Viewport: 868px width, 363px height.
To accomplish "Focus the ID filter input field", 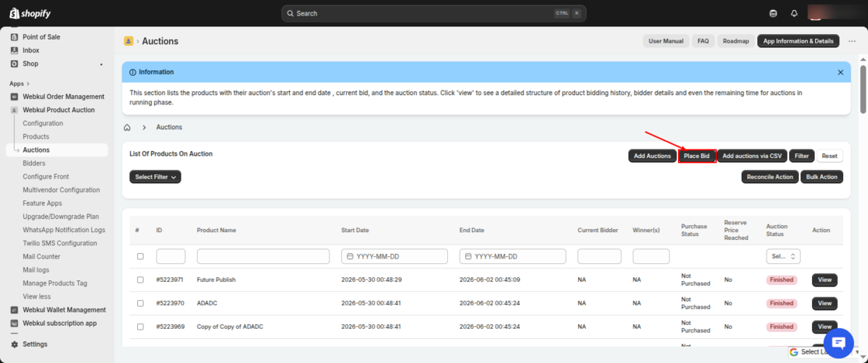I will tap(170, 256).
